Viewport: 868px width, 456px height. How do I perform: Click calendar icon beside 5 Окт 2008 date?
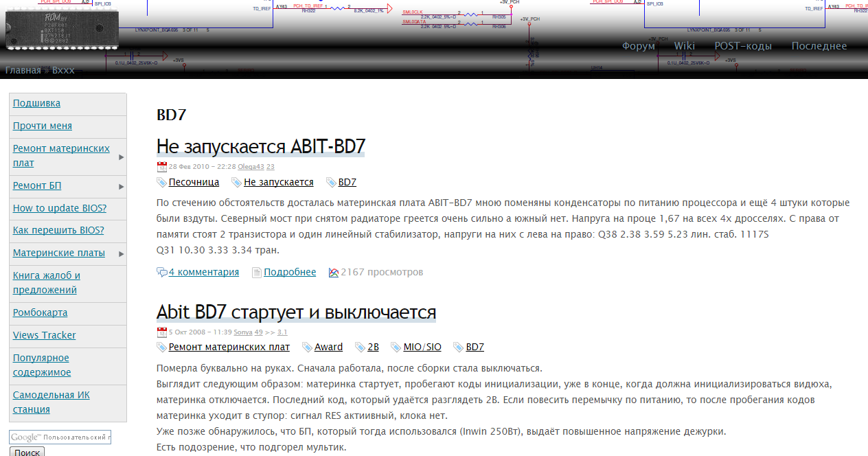[x=162, y=332]
